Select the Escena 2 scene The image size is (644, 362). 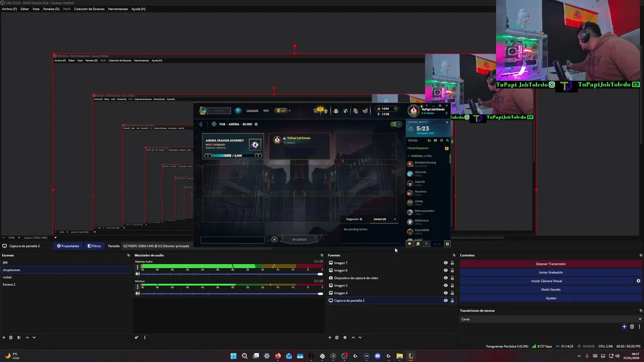(x=65, y=285)
